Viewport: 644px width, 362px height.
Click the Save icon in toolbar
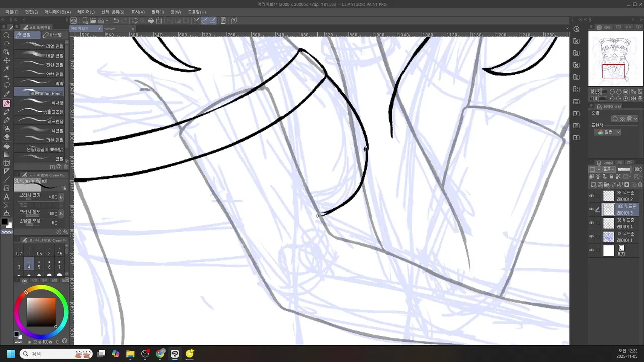tap(101, 21)
